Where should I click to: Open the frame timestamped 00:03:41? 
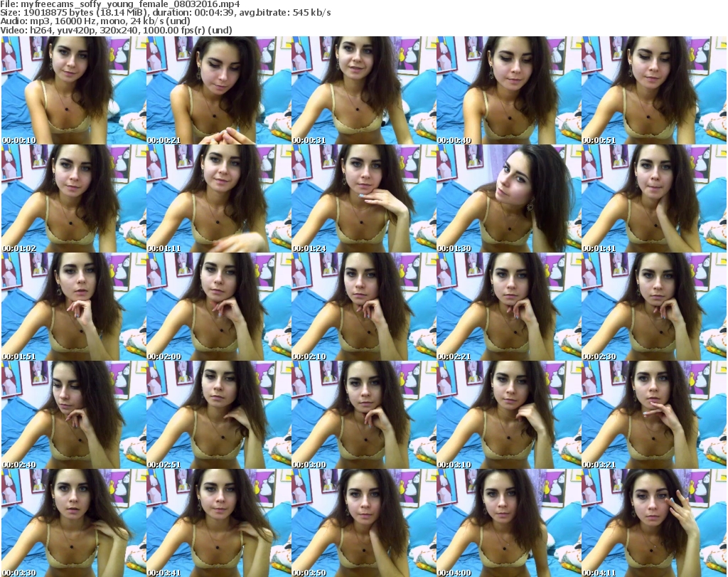coord(218,523)
